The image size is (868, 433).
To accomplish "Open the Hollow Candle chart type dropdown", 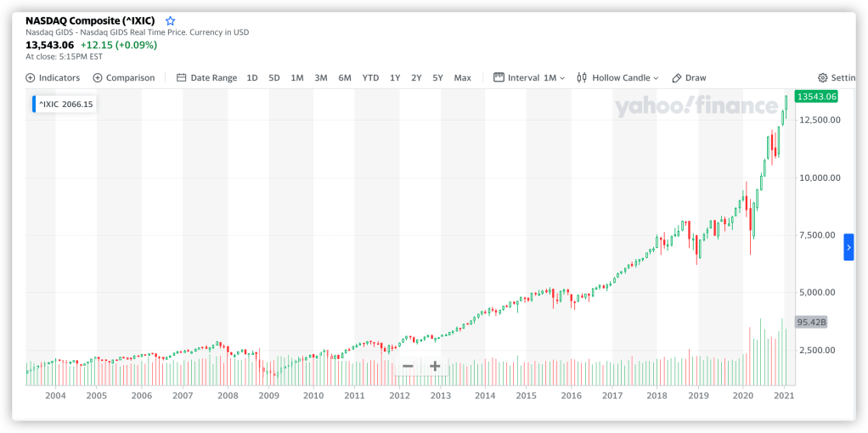I will 617,78.
